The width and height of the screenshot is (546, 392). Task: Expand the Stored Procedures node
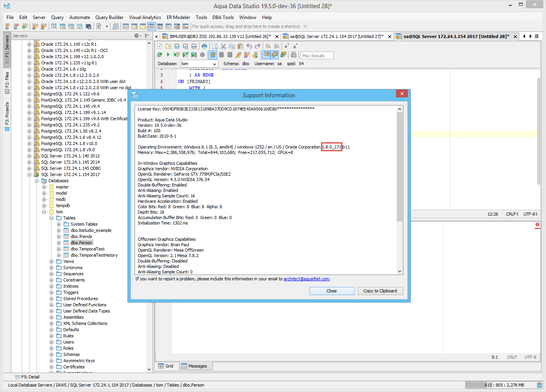pos(52,299)
